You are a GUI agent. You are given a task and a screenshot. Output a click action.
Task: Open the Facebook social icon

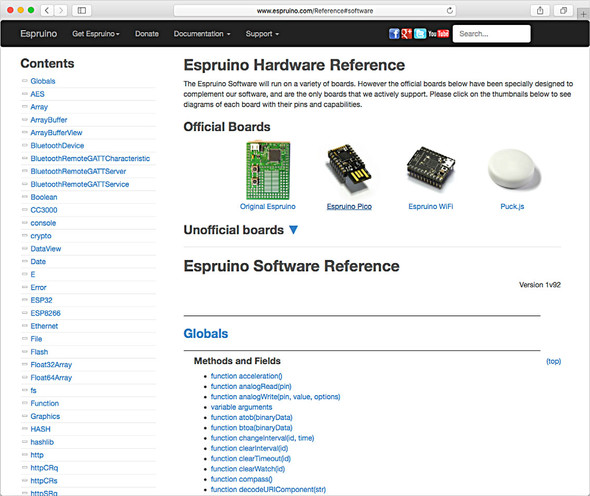point(394,33)
